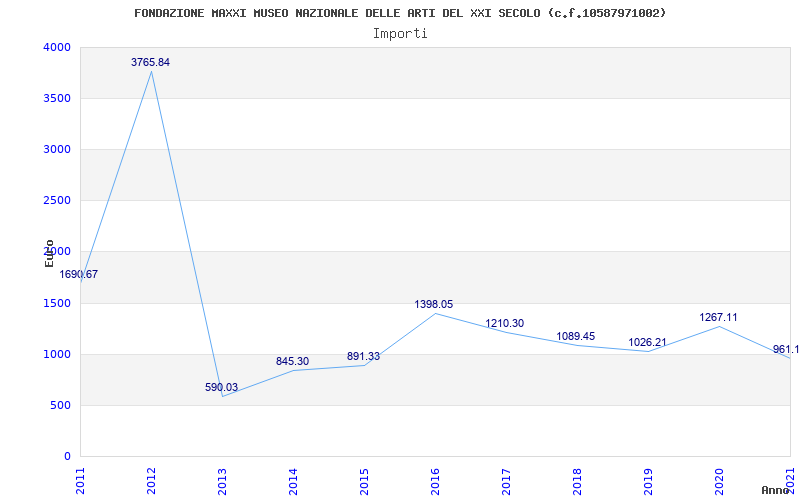The image size is (800, 500).
Task: Click the Euro axis label
Action: (x=49, y=253)
